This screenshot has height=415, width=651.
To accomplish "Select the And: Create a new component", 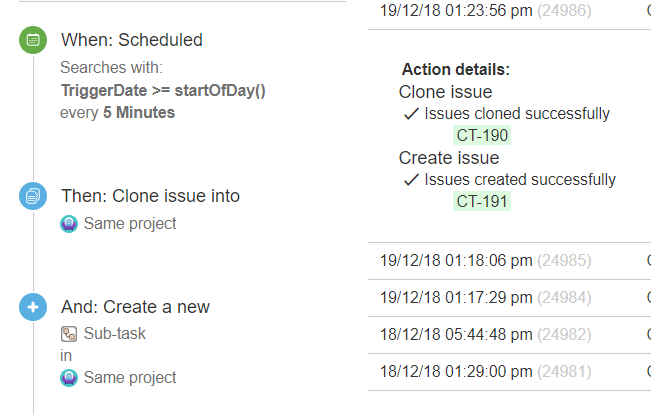I will tap(135, 307).
